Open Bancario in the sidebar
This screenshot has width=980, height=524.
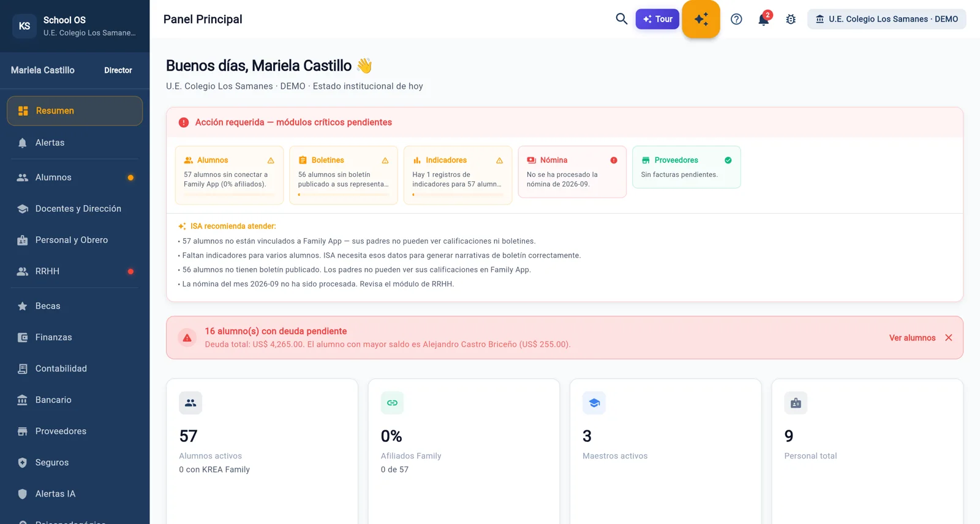[75, 400]
